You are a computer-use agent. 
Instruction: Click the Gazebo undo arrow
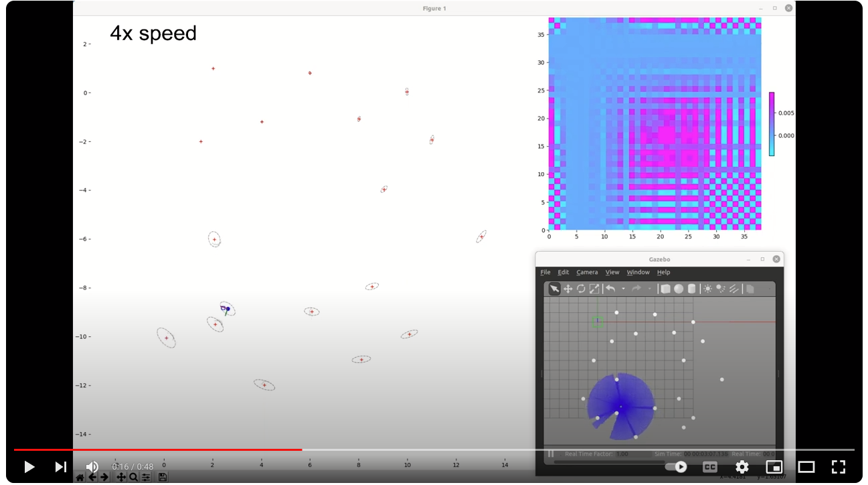coord(610,289)
